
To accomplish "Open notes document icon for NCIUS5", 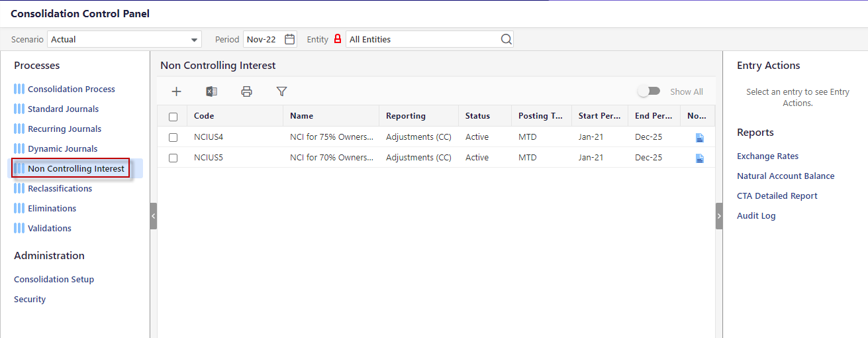I will (700, 158).
